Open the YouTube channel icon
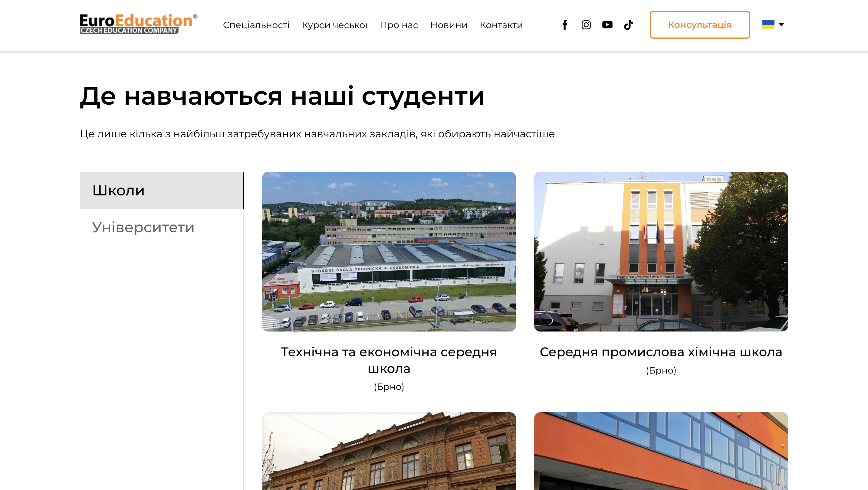 point(607,24)
